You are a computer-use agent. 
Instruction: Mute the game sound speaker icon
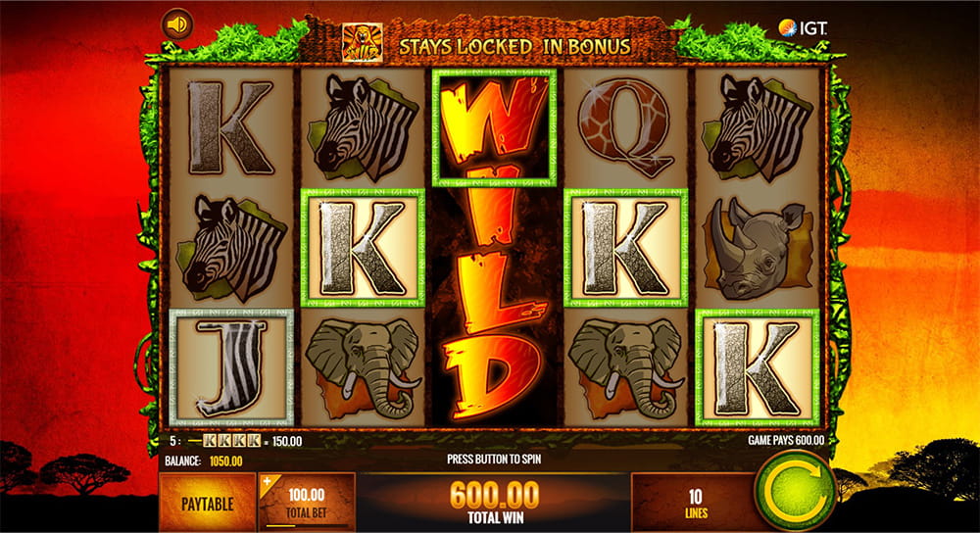[177, 24]
